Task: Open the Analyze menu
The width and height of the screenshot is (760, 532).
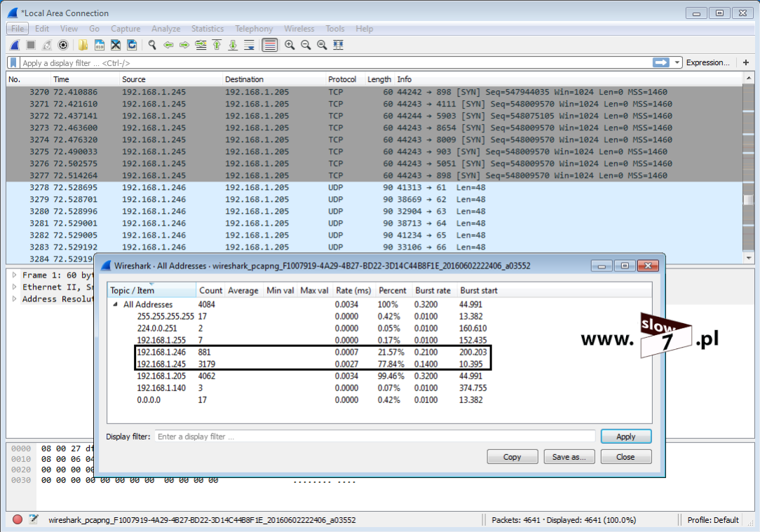Action: tap(165, 29)
